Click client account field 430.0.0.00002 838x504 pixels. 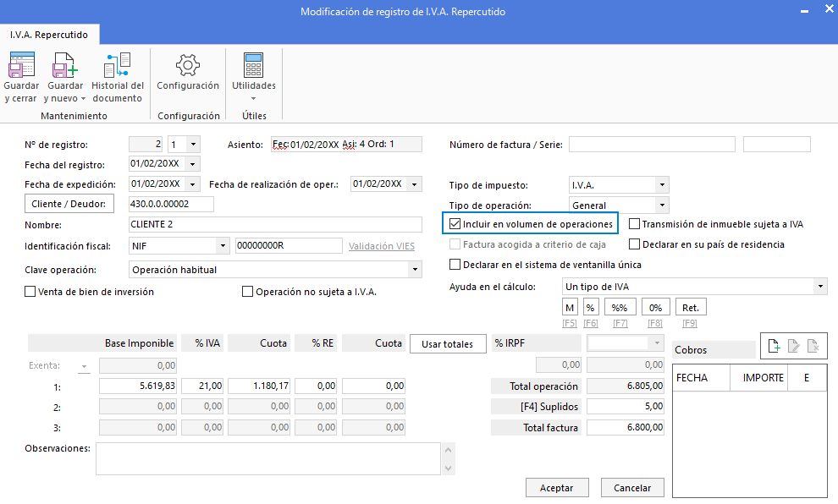171,204
